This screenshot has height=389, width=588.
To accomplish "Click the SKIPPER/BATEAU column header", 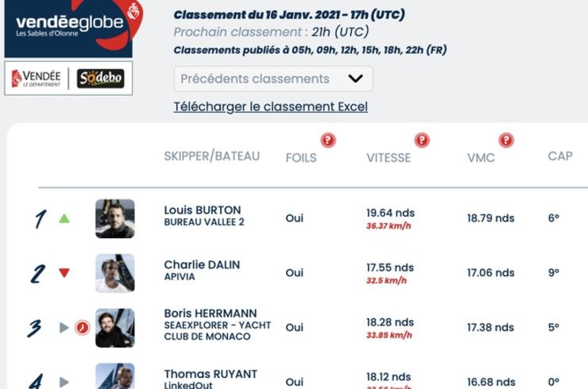I will tap(212, 156).
